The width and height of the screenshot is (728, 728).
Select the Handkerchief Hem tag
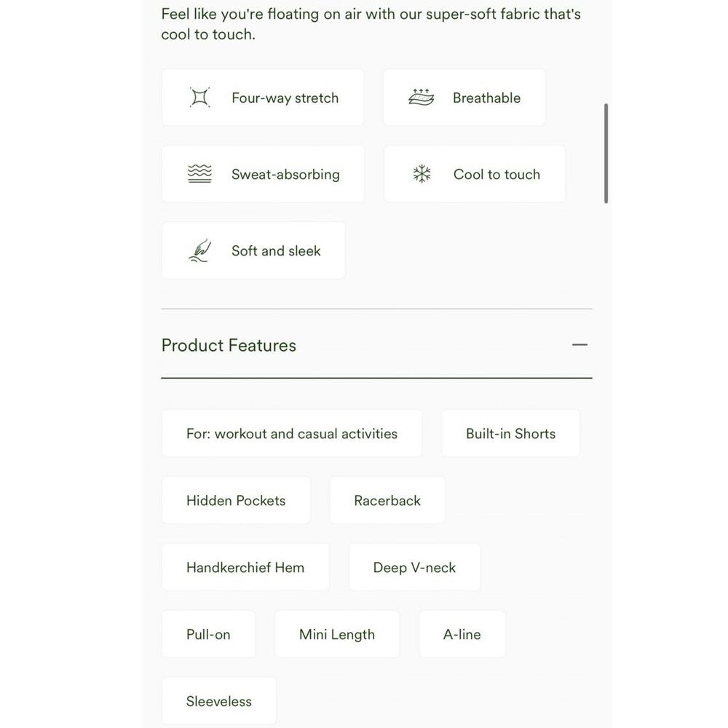pyautogui.click(x=245, y=567)
